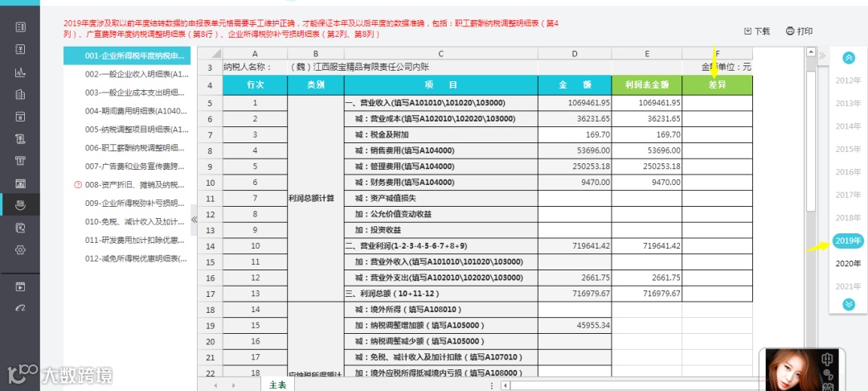Open form 007-广告费和业务宣传费

(x=135, y=167)
